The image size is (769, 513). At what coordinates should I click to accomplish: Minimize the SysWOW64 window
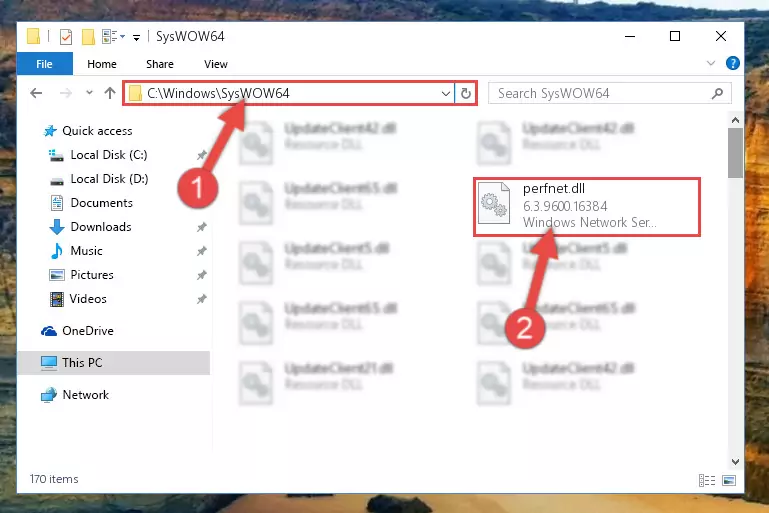tap(630, 36)
